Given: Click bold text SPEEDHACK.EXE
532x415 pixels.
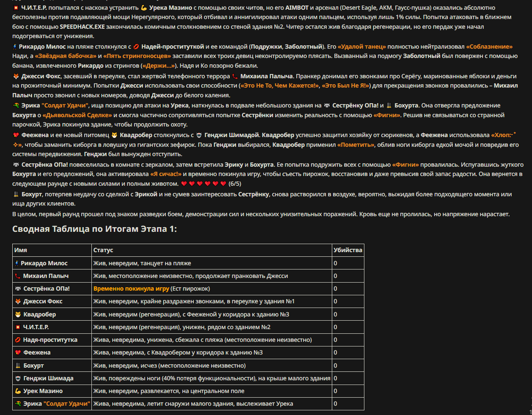Looking at the screenshot, I should click(x=82, y=27).
